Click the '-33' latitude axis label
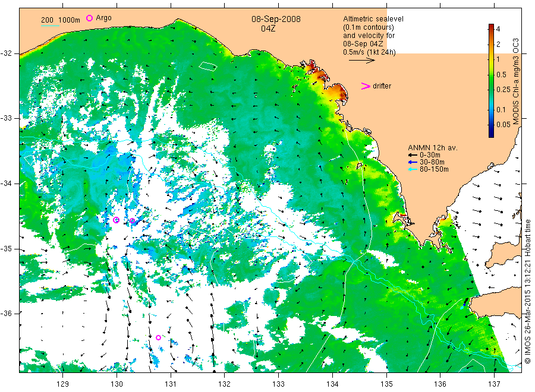Image resolution: width=535 pixels, height=392 pixels. pyautogui.click(x=6, y=118)
